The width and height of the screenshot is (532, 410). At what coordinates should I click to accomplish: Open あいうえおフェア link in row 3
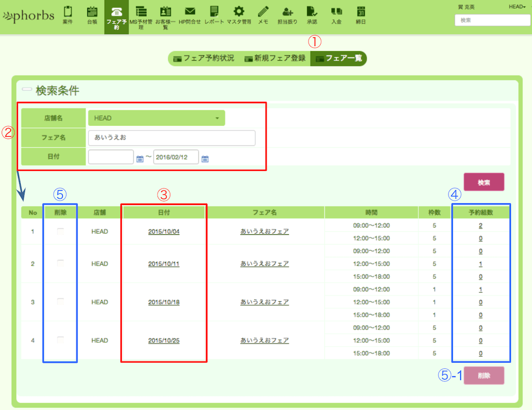(264, 302)
